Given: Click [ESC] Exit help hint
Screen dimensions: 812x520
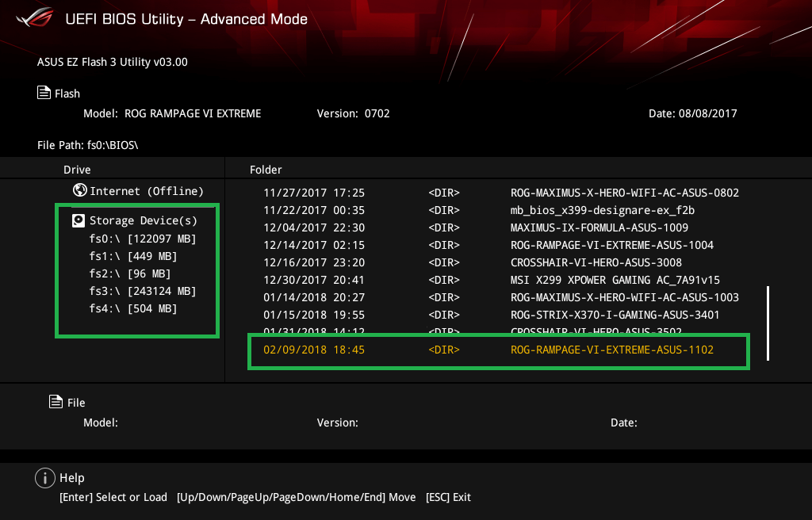Looking at the screenshot, I should click(x=448, y=497).
